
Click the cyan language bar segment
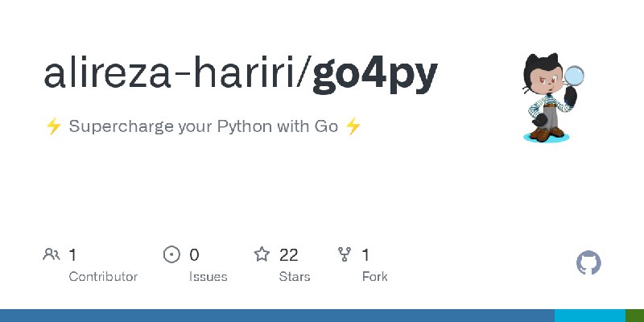tap(590, 316)
